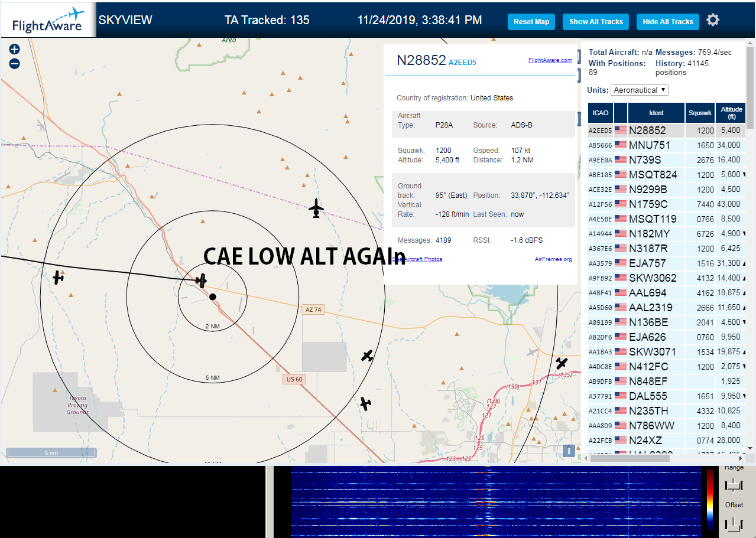Select the N739S row in aircraft table
Image resolution: width=756 pixels, height=538 pixels.
pyautogui.click(x=667, y=159)
